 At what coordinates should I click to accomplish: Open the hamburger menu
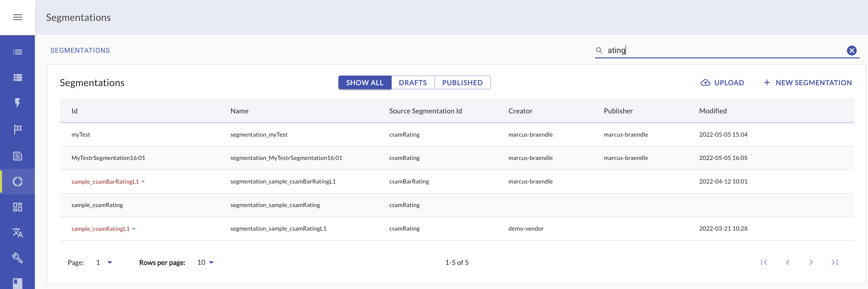pyautogui.click(x=18, y=17)
